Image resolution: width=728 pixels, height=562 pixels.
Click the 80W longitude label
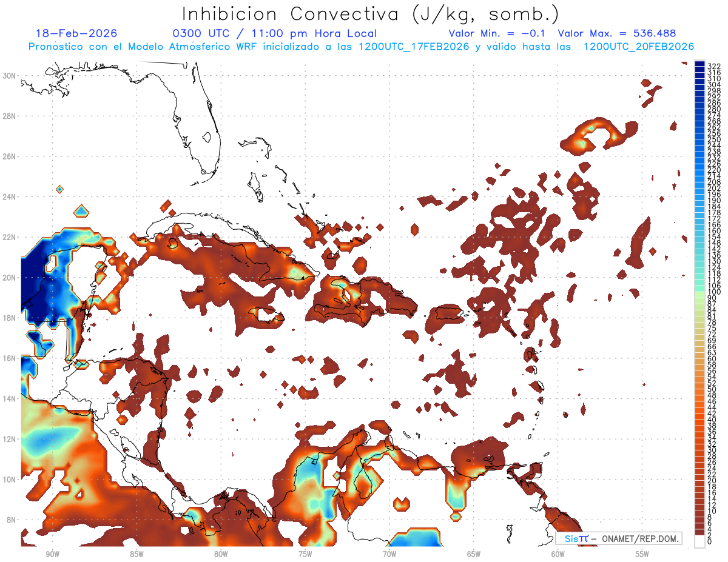click(x=221, y=554)
